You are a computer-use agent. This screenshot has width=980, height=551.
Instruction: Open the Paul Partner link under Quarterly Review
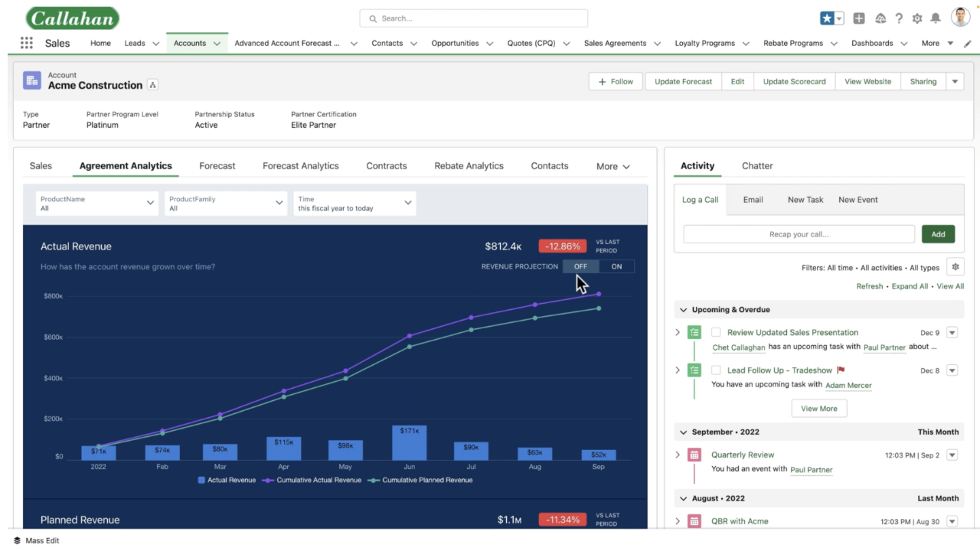coord(811,470)
